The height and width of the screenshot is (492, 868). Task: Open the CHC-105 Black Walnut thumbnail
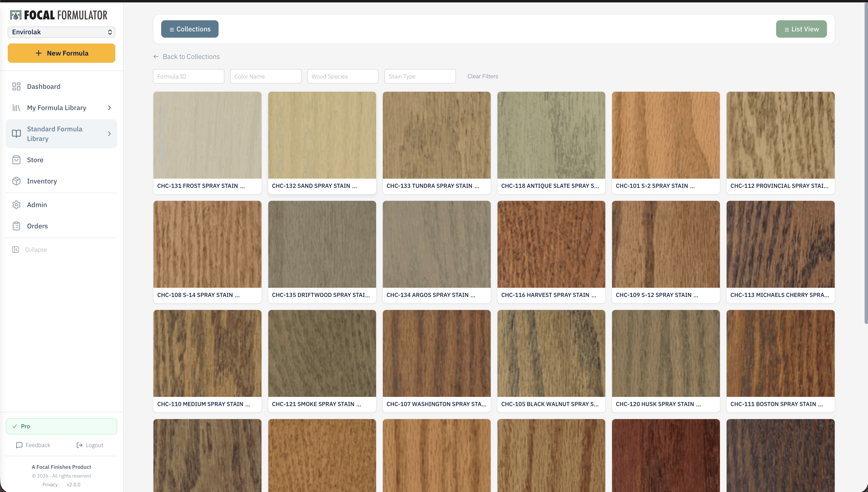(x=551, y=353)
